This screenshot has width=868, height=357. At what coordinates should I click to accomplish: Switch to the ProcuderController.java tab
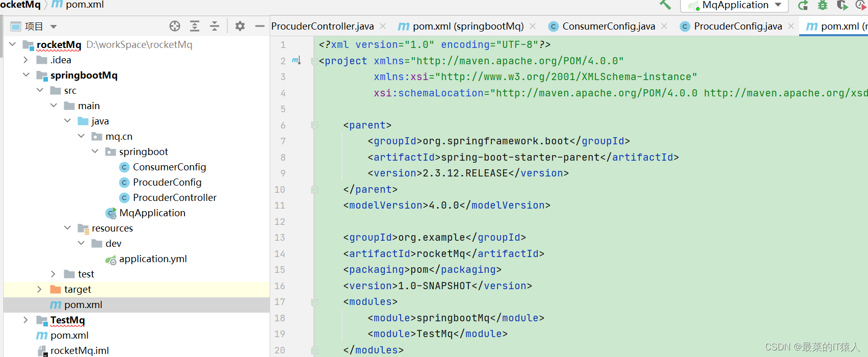click(x=323, y=26)
